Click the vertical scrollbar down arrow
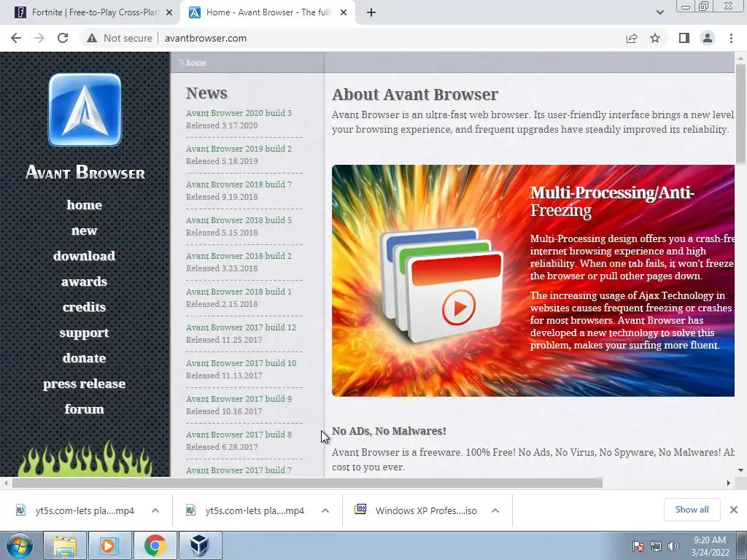Viewport: 747px width, 560px height. pos(740,470)
